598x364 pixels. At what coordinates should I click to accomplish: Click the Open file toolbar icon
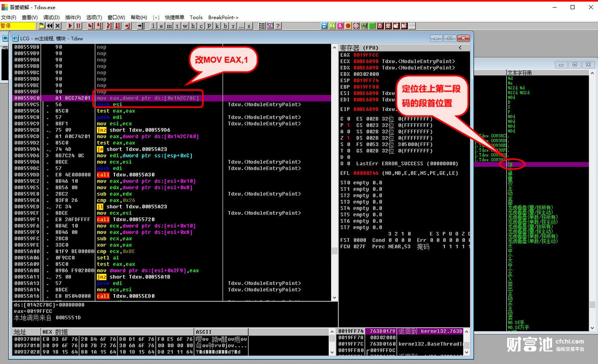(x=42, y=26)
